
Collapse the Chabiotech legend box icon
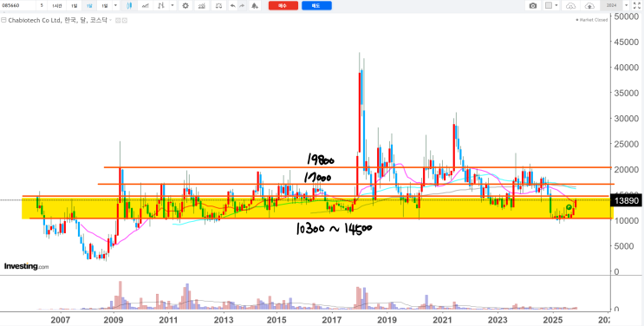click(3, 20)
